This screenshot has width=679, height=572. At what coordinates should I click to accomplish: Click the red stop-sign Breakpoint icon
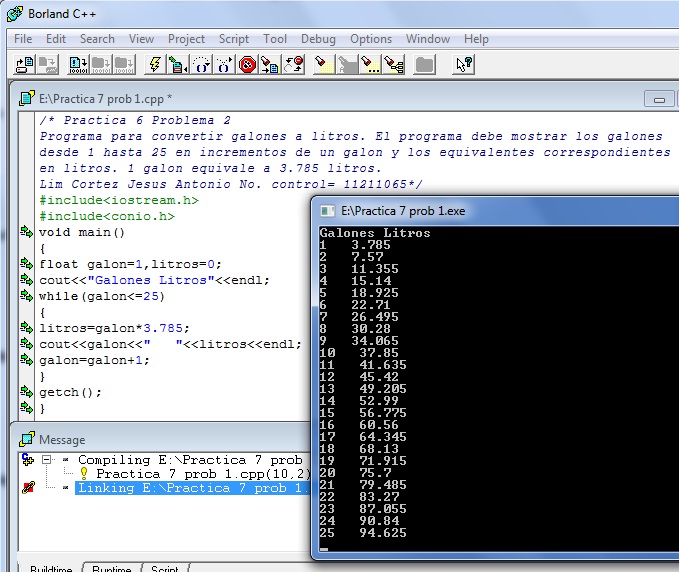tap(247, 65)
